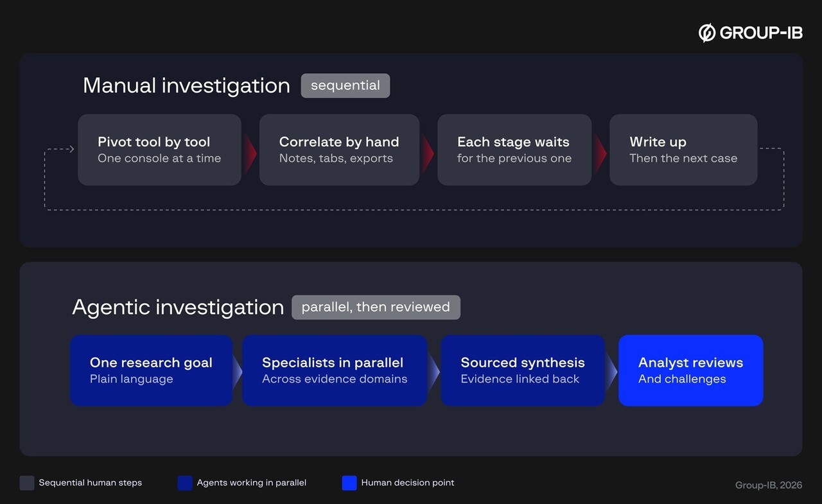
Task: Select the 'Pivot tool by tool' card
Action: tap(159, 150)
